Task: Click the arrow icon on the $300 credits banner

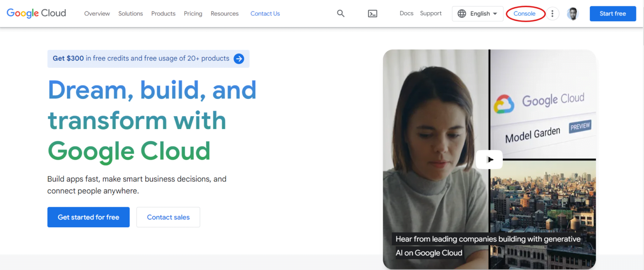Action: tap(239, 59)
